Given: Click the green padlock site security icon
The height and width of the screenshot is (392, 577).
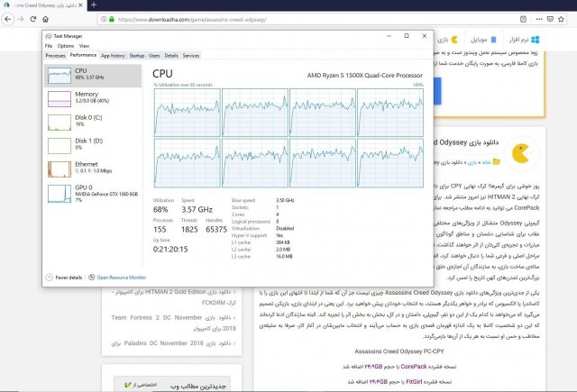Looking at the screenshot, I should 112,19.
